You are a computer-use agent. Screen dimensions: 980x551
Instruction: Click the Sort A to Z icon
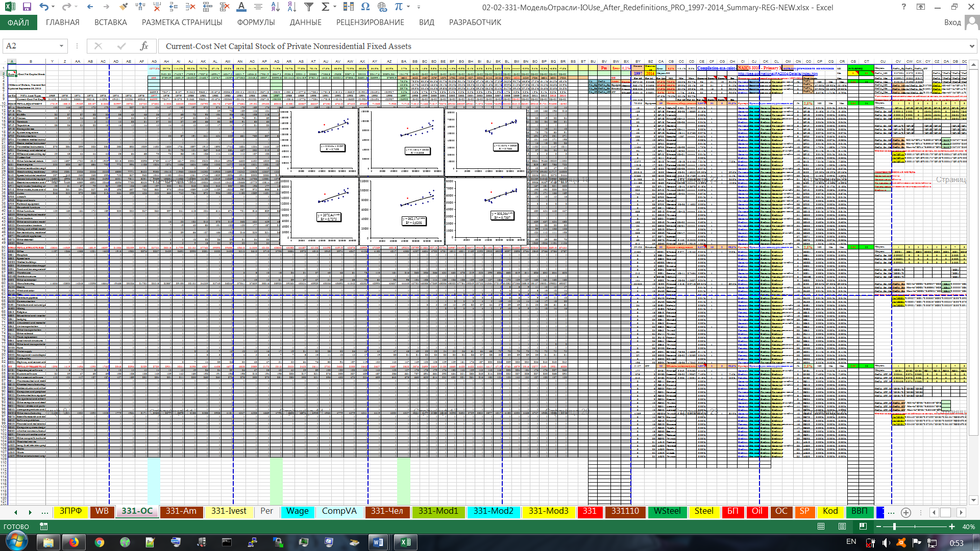coord(275,7)
